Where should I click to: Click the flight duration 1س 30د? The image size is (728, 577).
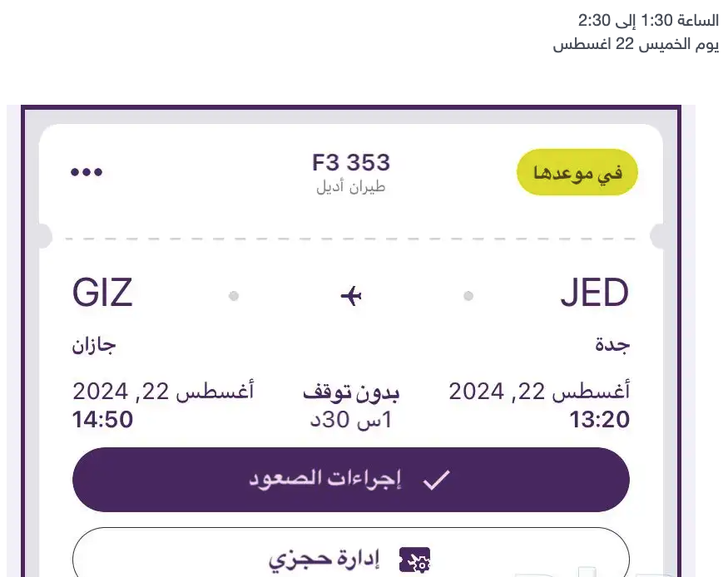(350, 420)
